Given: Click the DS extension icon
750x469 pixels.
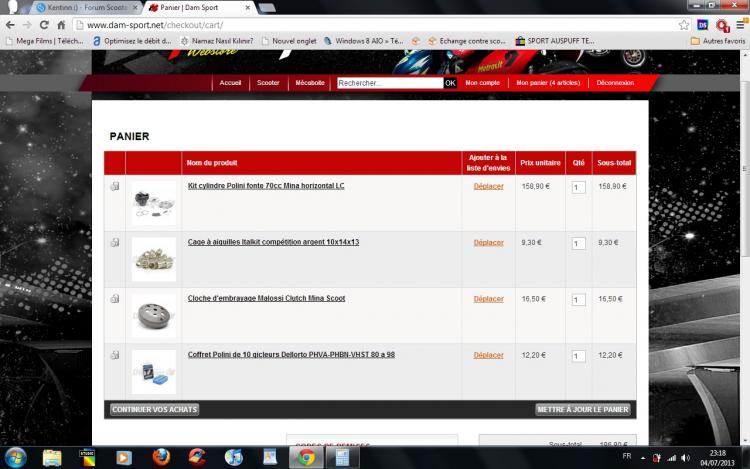Looking at the screenshot, I should point(703,25).
